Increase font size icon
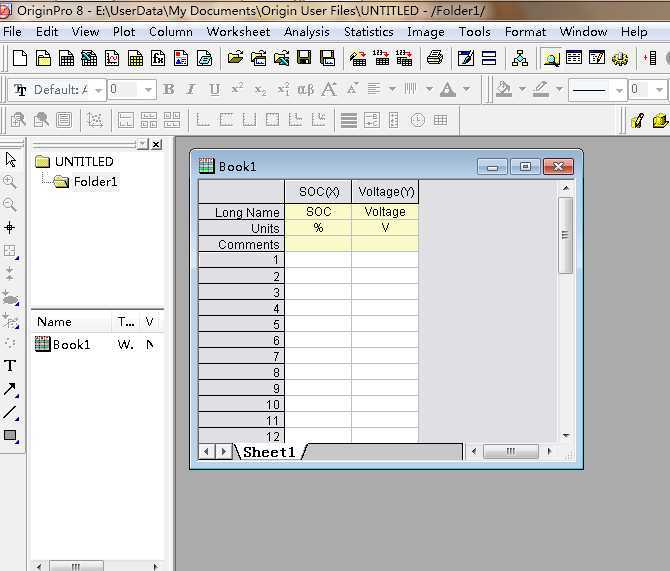This screenshot has width=670, height=571. [x=329, y=89]
